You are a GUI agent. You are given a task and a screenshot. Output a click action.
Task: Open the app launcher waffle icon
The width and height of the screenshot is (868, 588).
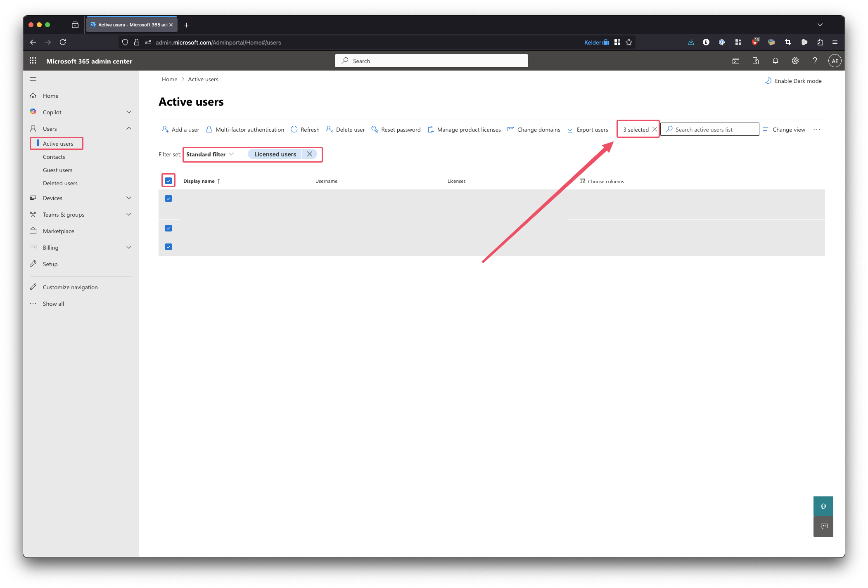(x=33, y=61)
